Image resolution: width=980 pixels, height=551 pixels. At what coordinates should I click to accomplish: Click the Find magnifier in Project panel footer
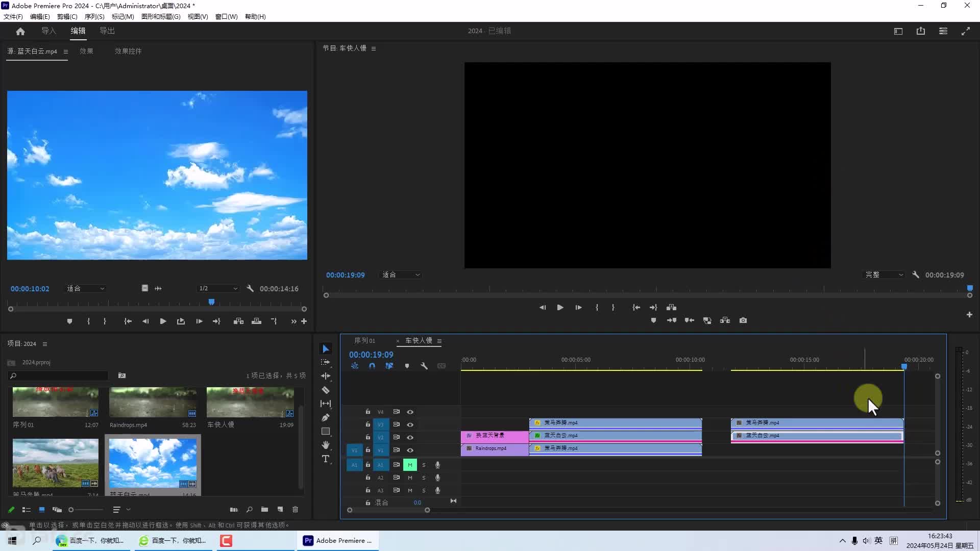click(x=249, y=509)
